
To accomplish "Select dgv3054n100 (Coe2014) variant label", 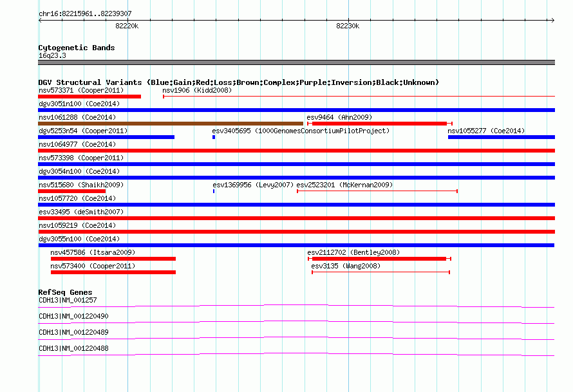I will [79, 171].
